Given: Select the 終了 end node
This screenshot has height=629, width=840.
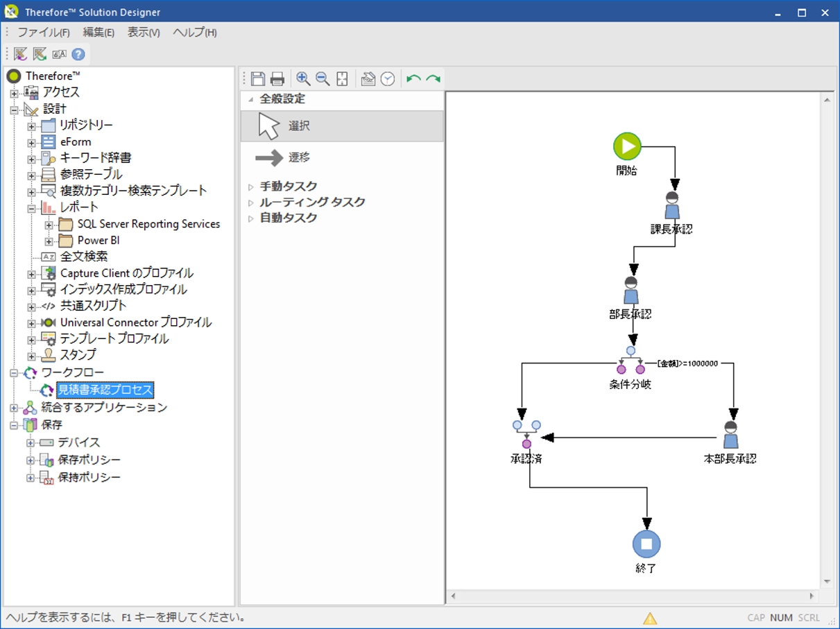Looking at the screenshot, I should pyautogui.click(x=646, y=544).
